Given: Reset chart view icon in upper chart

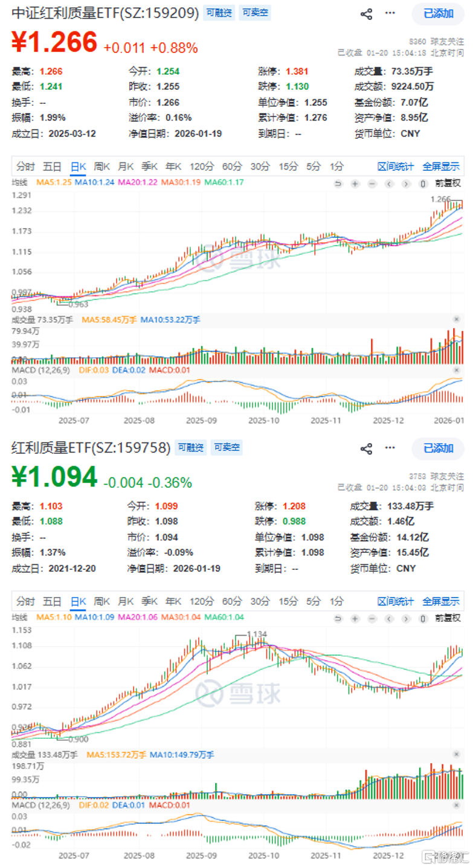Looking at the screenshot, I should point(338,183).
